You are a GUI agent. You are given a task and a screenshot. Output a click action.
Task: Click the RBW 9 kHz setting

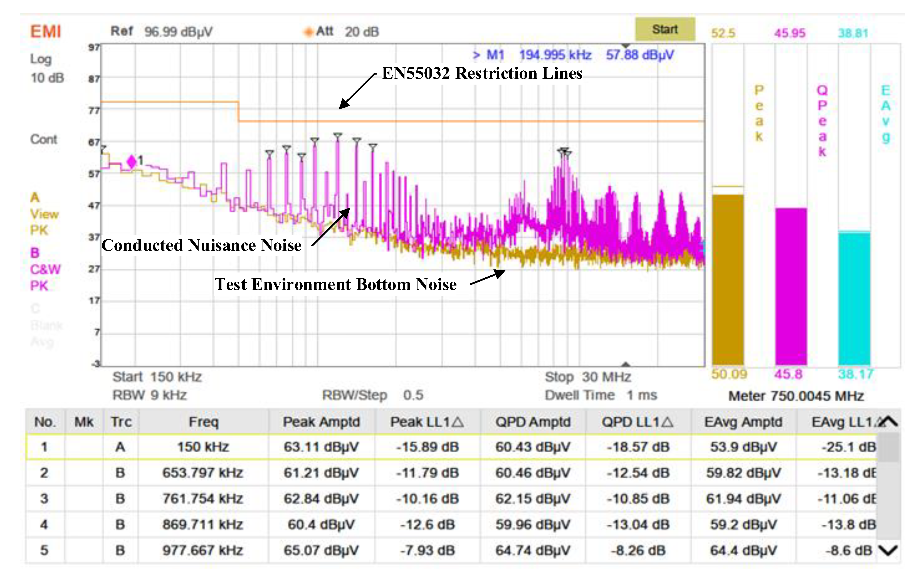(x=149, y=395)
